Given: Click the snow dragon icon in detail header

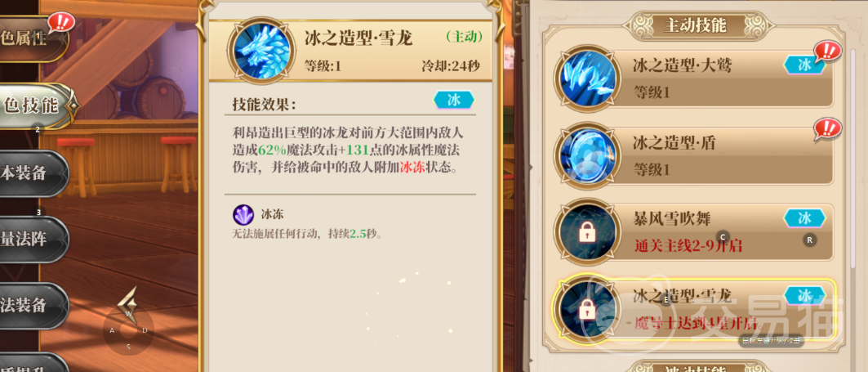Looking at the screenshot, I should pyautogui.click(x=262, y=51).
